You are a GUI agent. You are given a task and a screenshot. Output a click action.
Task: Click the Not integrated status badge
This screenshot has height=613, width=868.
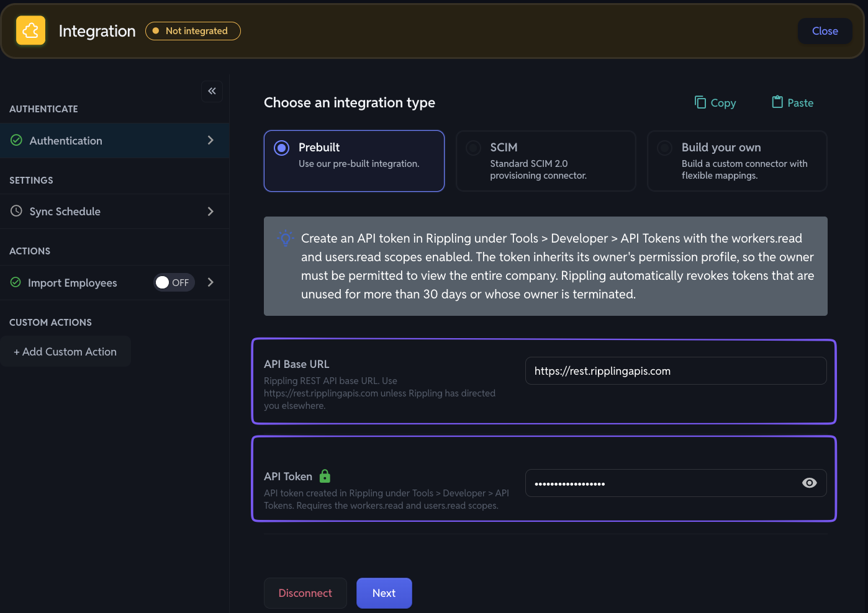coord(193,31)
